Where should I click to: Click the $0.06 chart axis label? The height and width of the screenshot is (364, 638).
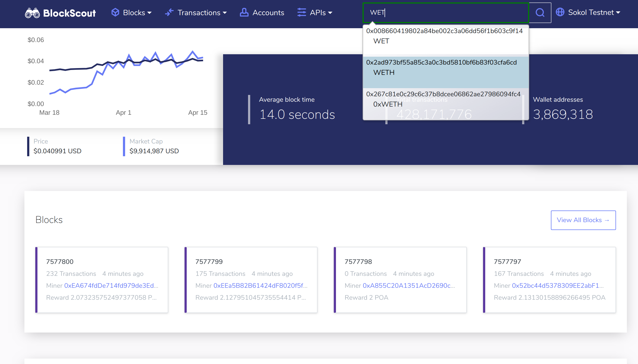36,40
